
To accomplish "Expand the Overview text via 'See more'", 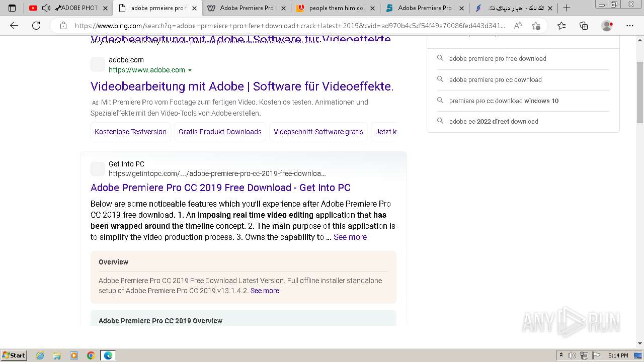I will 265,291.
